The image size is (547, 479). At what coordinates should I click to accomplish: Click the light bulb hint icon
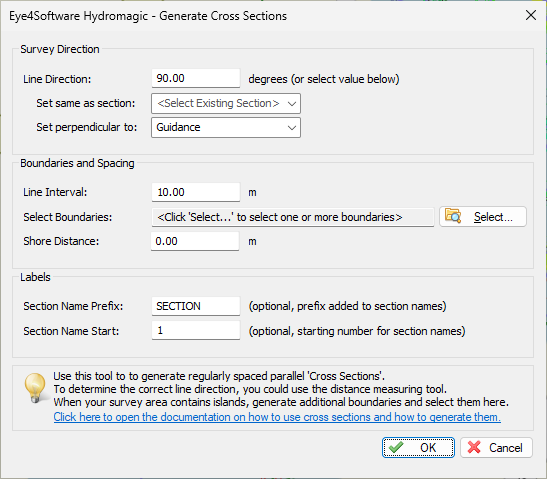[35, 388]
